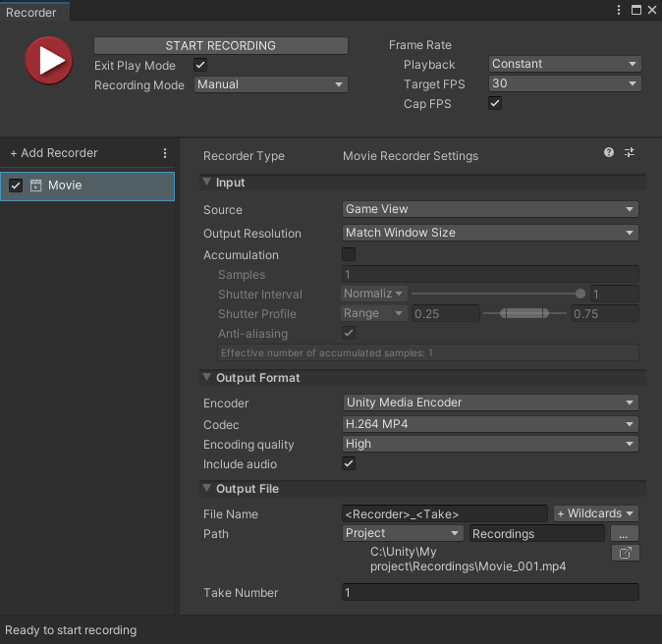Viewport: 662px width, 644px height.
Task: Open Encoder Unity Media Encoder dropdown
Action: click(490, 402)
